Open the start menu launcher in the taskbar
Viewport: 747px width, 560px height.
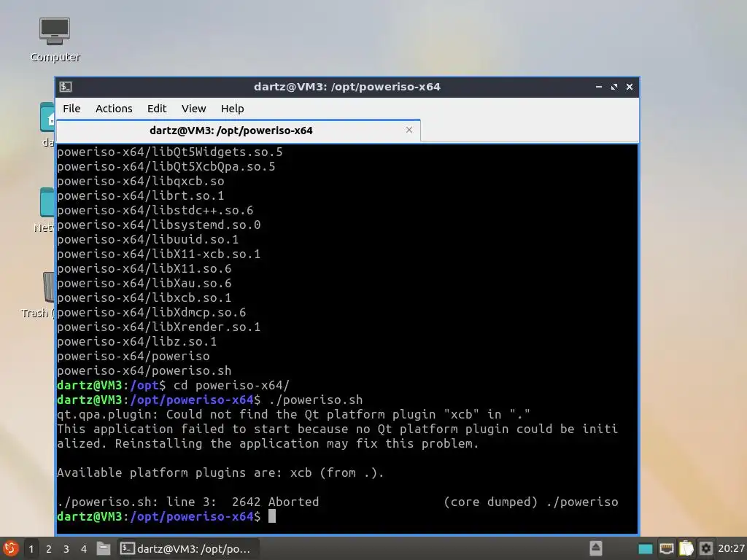tap(10, 548)
